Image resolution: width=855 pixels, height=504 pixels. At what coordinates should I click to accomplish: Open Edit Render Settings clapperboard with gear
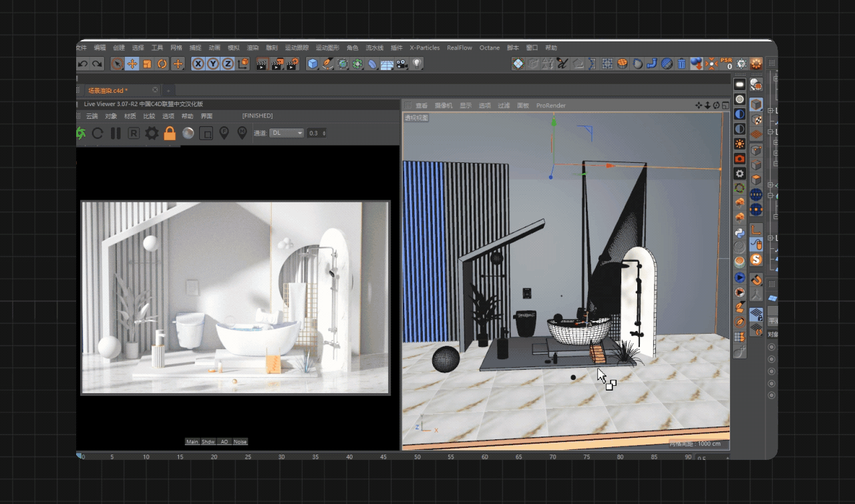click(x=293, y=64)
